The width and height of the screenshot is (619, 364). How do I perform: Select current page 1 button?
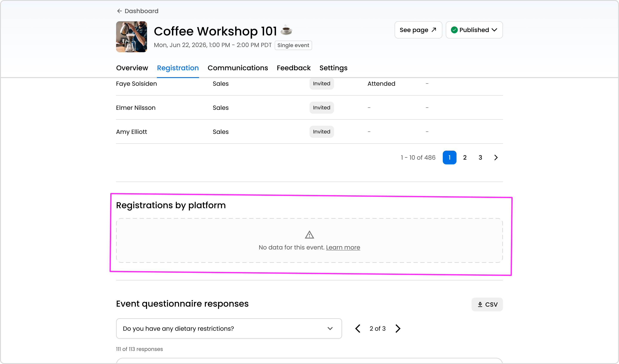pyautogui.click(x=449, y=158)
